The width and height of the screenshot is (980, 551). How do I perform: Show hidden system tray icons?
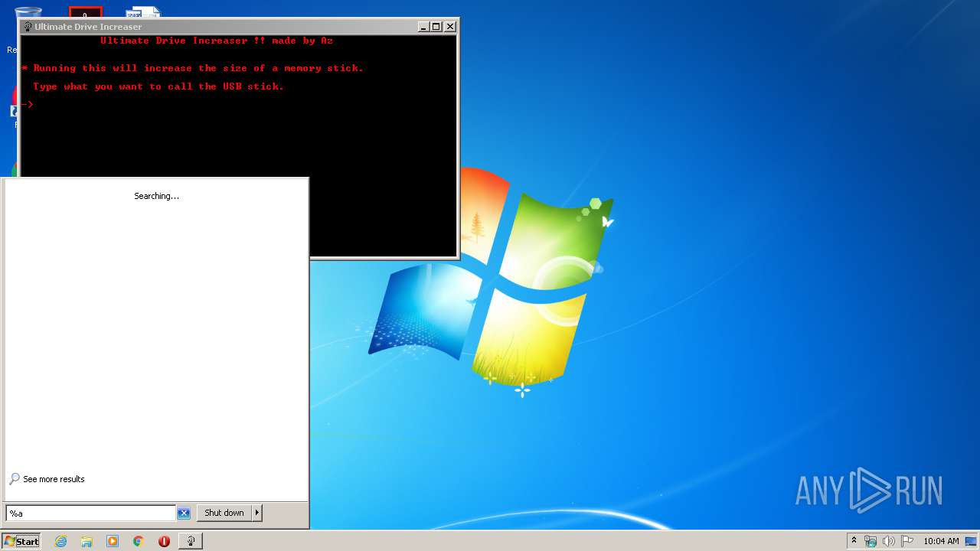854,541
